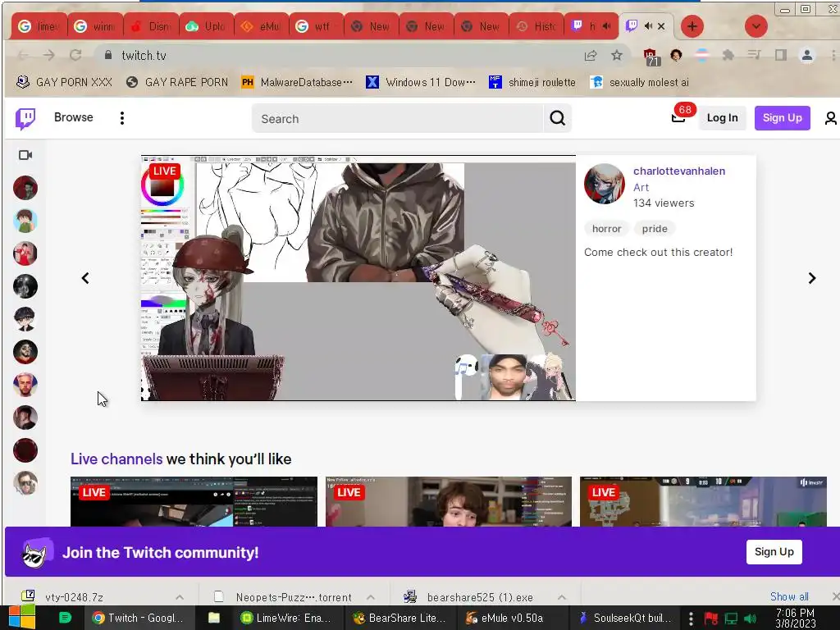The height and width of the screenshot is (630, 840).
Task: Click the followed channels camera icon in sidebar
Action: 25,155
